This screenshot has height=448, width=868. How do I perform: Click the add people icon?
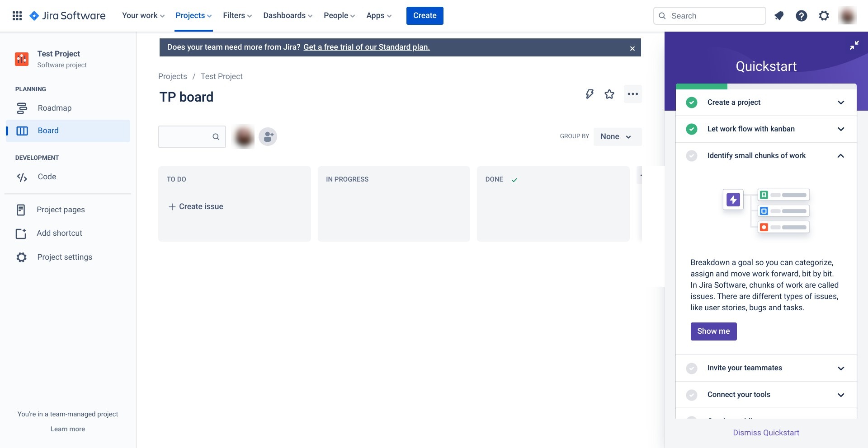(268, 136)
